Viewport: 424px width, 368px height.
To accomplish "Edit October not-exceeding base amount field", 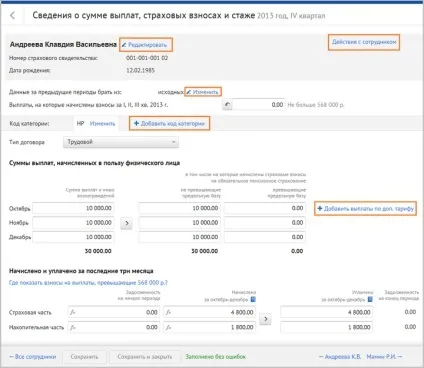I will (x=180, y=208).
